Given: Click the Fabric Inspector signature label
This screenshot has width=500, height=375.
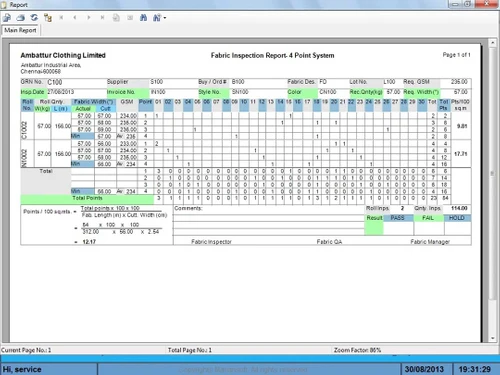Looking at the screenshot, I should [x=211, y=242].
